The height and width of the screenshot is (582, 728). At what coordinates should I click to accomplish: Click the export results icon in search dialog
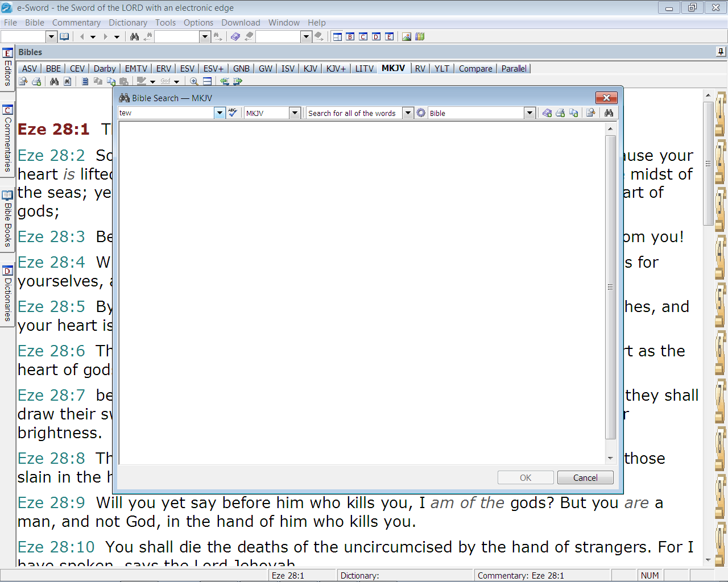click(x=591, y=113)
